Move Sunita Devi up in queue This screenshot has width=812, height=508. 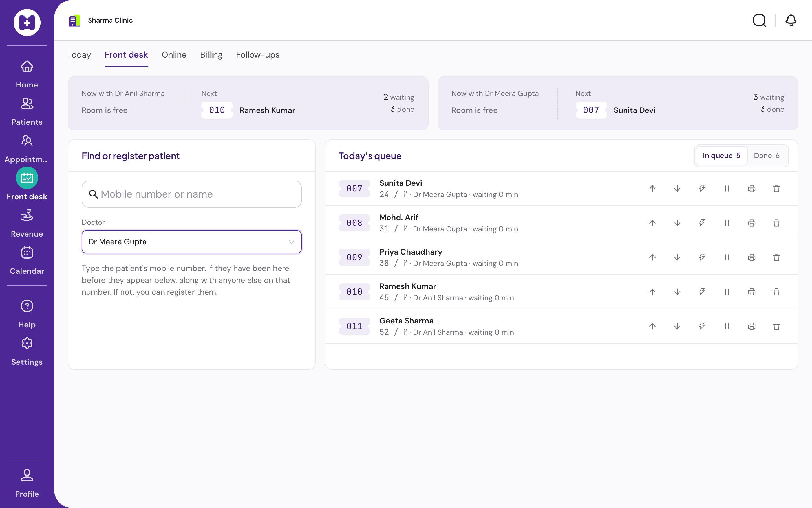pos(652,189)
